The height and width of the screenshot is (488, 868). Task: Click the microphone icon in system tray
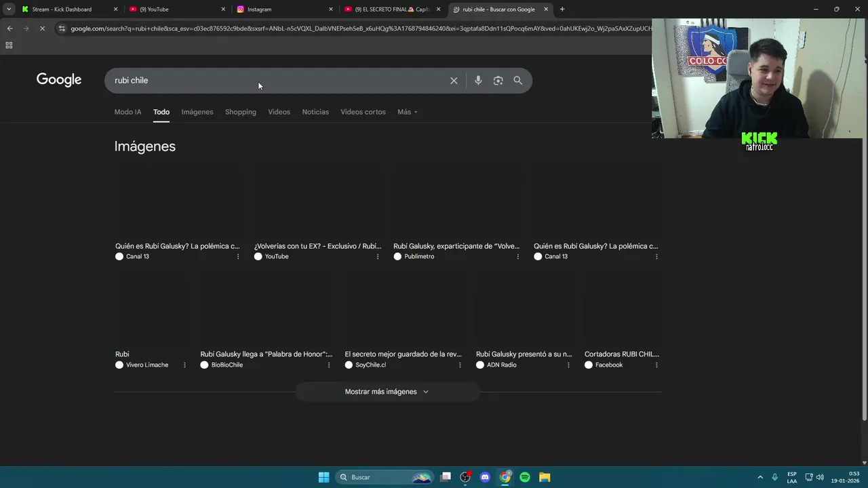click(774, 477)
